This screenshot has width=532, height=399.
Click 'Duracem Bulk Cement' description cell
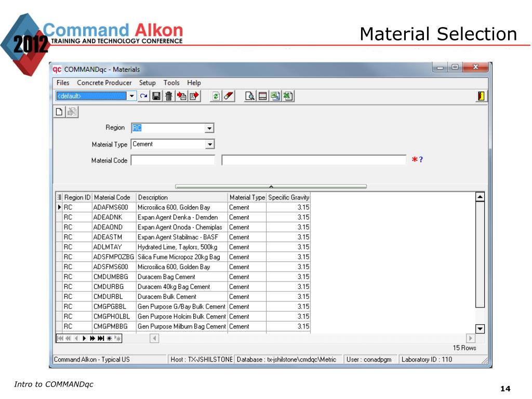tap(182, 297)
